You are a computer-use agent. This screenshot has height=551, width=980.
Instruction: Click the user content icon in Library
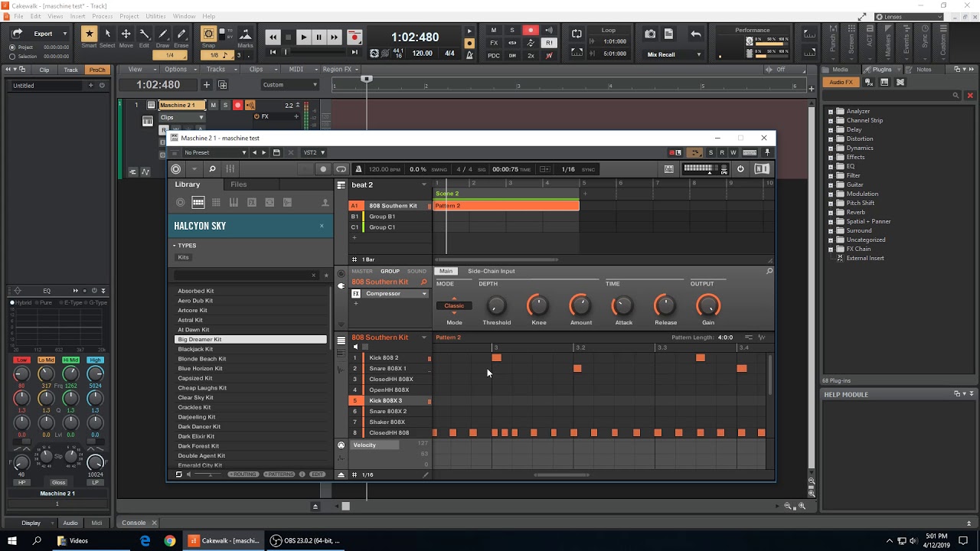coord(325,202)
